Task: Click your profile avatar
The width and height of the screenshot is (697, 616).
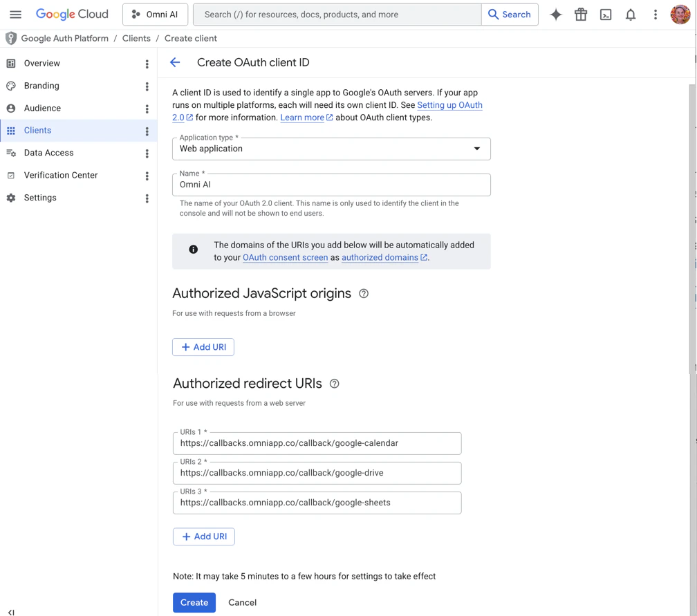Action: coord(680,14)
